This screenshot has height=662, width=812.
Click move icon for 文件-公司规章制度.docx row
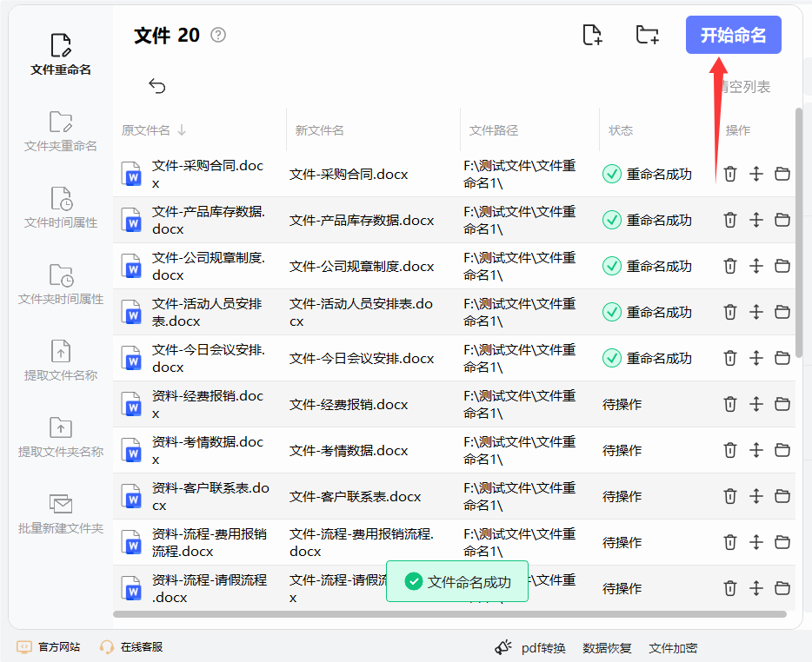click(x=756, y=266)
